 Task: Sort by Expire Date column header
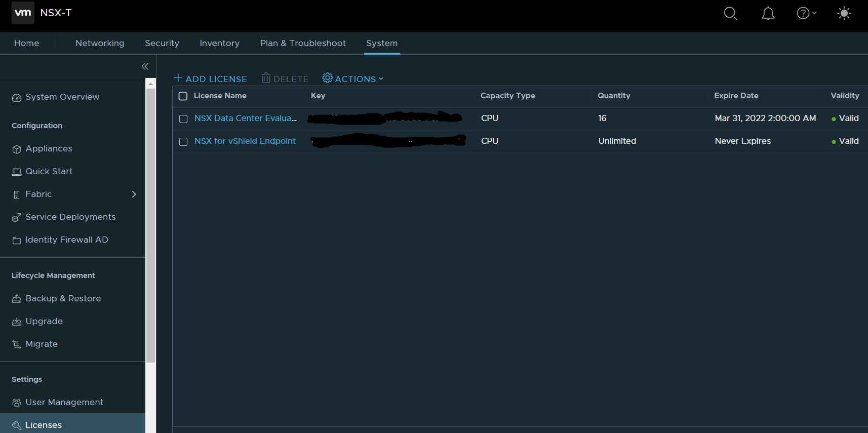(x=736, y=96)
